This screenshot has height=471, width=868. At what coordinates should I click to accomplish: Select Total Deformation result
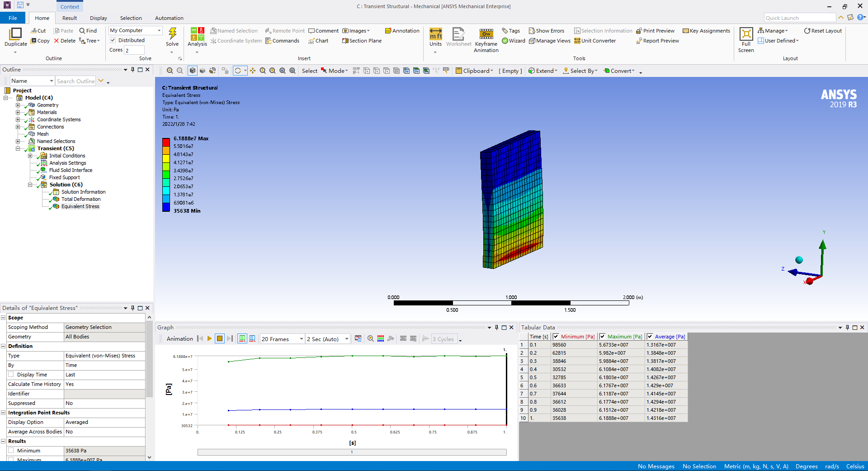(x=81, y=199)
